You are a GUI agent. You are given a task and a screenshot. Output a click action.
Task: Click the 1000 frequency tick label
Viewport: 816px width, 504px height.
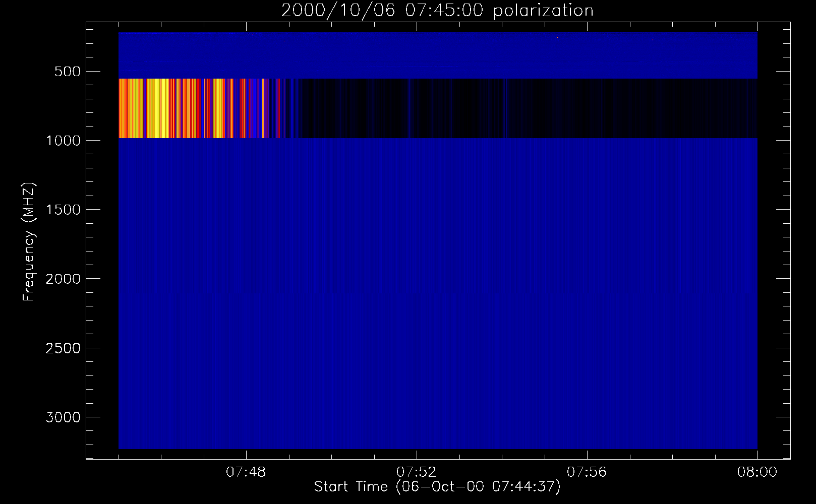point(63,141)
